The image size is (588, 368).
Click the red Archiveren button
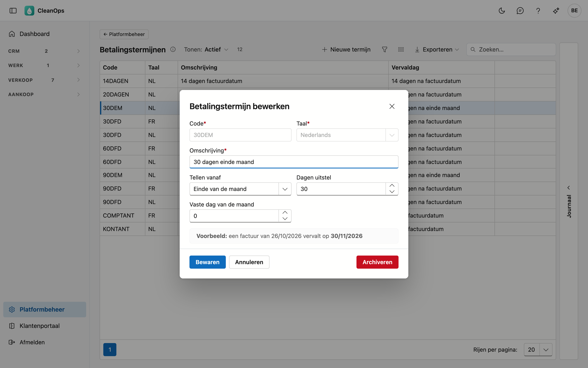(377, 262)
